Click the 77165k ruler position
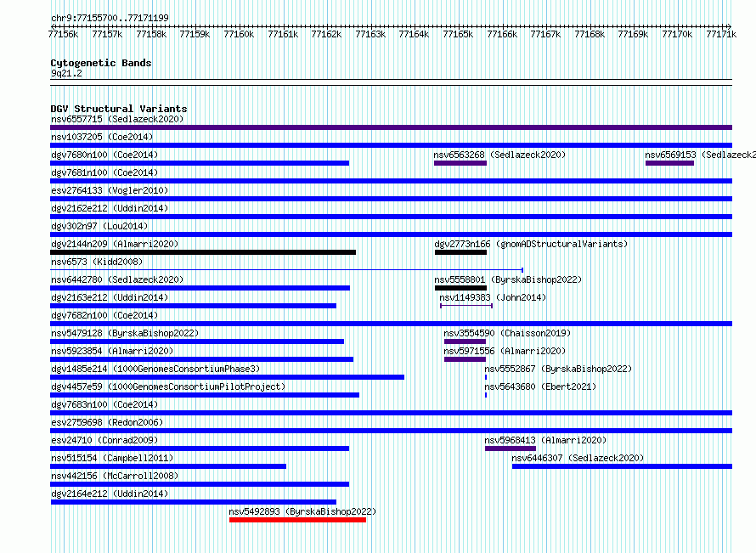Screen dimensions: 756x553 click(458, 34)
